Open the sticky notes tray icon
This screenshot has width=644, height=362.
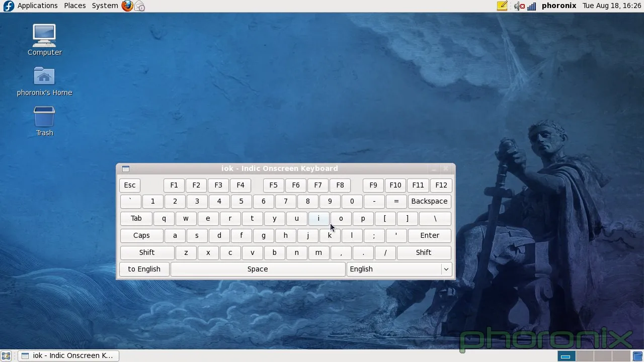click(x=502, y=6)
